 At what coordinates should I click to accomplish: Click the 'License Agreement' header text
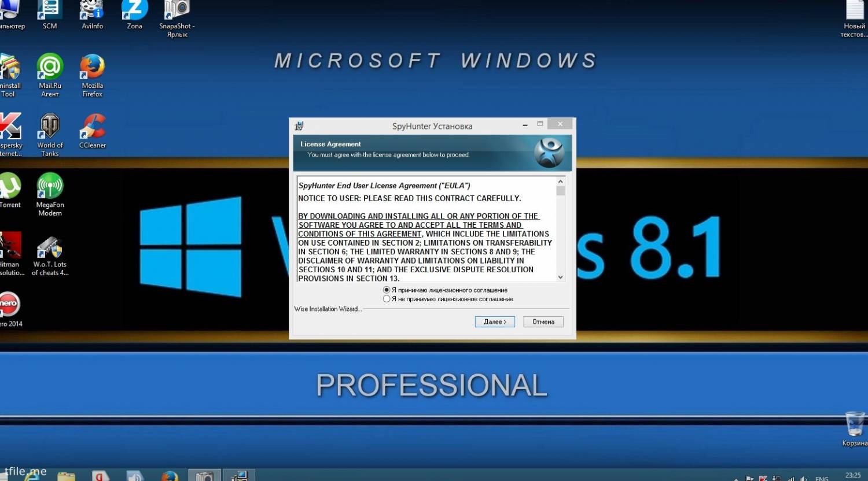(x=330, y=144)
